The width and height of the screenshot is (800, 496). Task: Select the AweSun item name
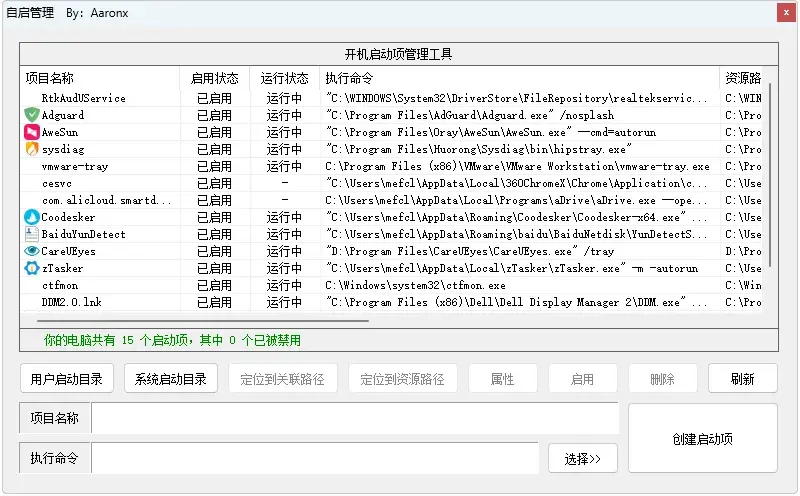(60, 132)
